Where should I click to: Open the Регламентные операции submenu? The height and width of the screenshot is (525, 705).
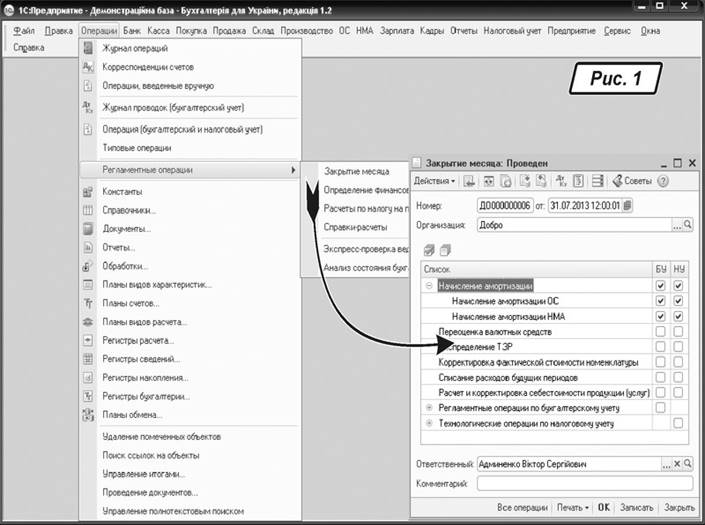click(x=190, y=170)
